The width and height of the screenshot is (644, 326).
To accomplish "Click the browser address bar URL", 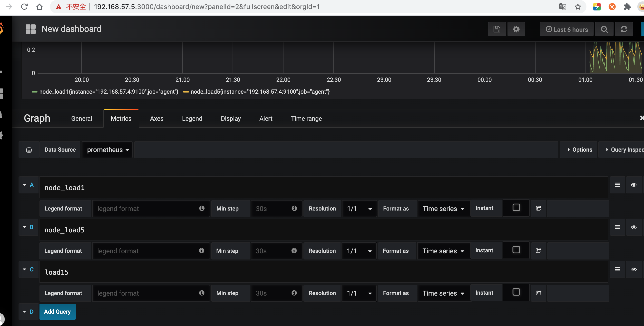I will point(207,7).
